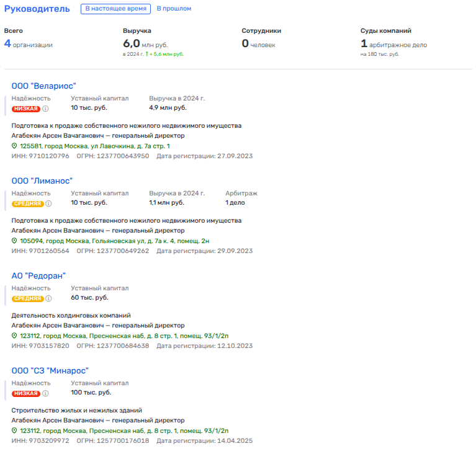Click the '1 арбитражное дело' court stat
Screen dimensions: 476x464
click(x=394, y=44)
